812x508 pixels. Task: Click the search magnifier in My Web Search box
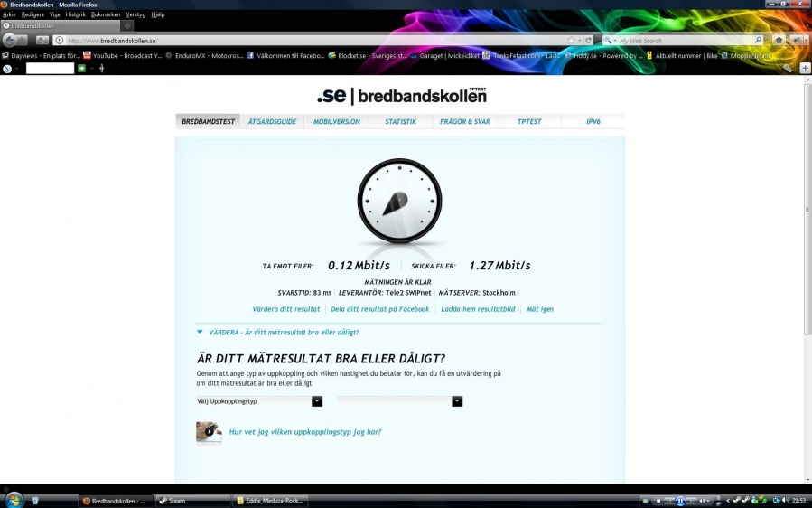click(x=758, y=40)
